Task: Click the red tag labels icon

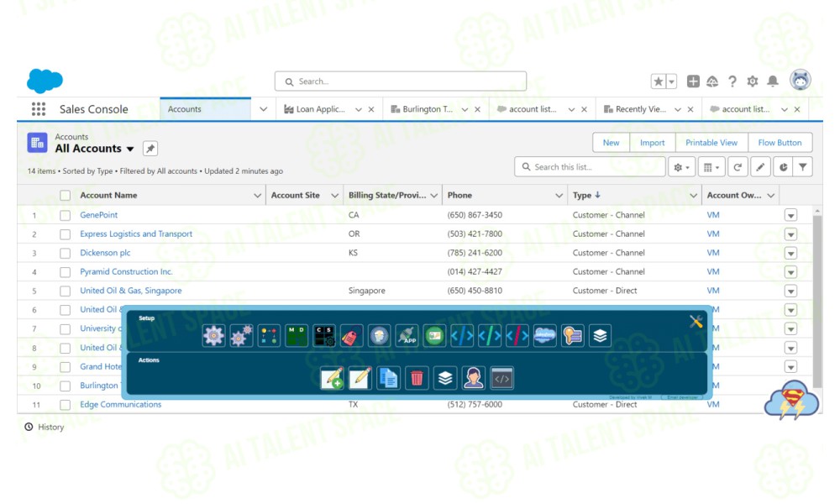Action: pos(351,336)
